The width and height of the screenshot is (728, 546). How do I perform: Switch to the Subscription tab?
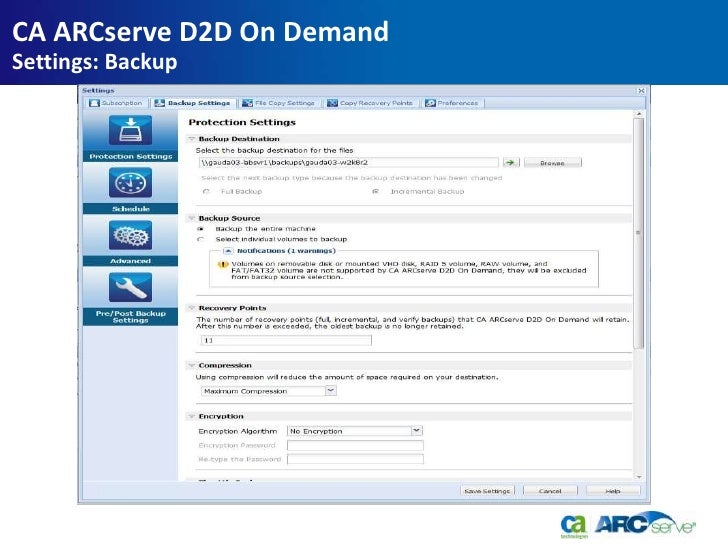[x=116, y=103]
